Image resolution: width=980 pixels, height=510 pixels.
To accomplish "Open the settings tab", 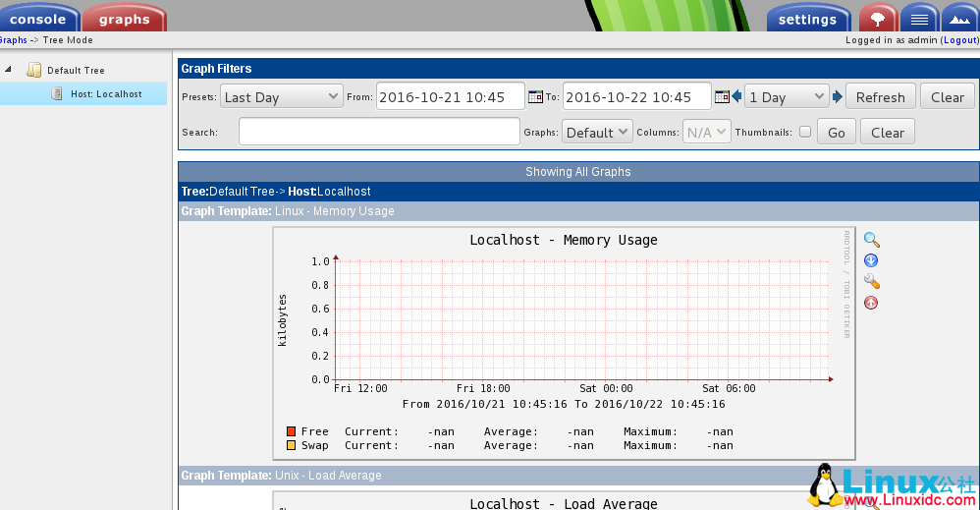I will coord(807,19).
